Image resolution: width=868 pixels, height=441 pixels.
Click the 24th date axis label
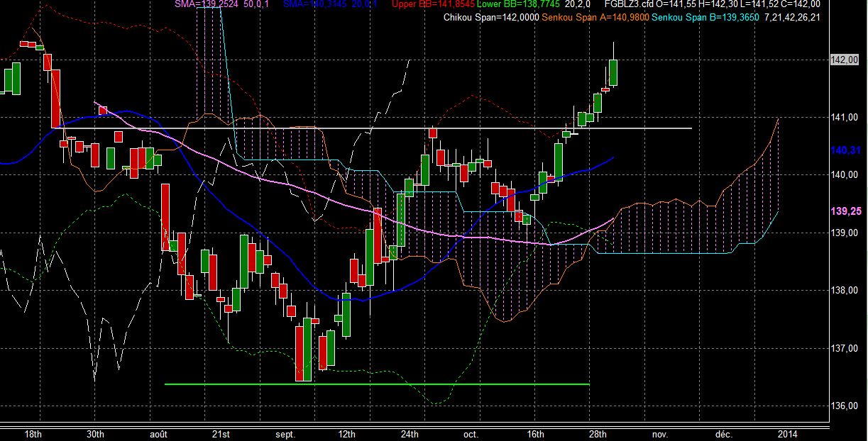click(410, 434)
